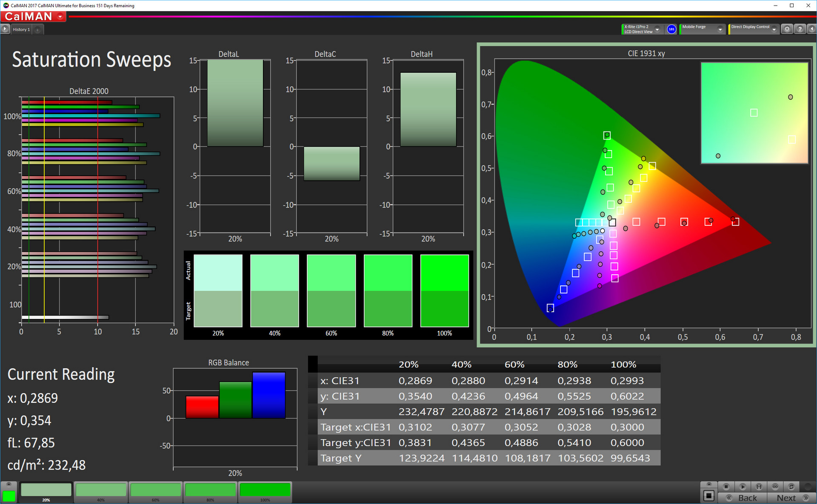Screen dimensions: 817x504
Task: Click the 20% Actual/Target comparison patch
Action: pos(218,291)
